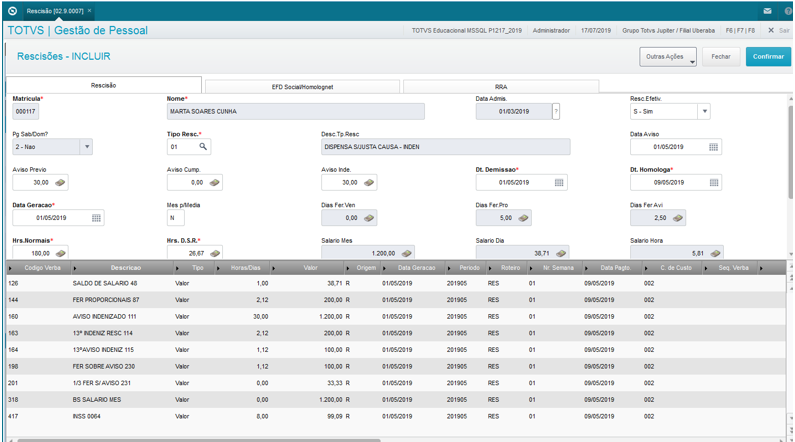Screen dimensions: 795x442
Task: Open the Descricao column header arrow
Action: click(x=75, y=268)
